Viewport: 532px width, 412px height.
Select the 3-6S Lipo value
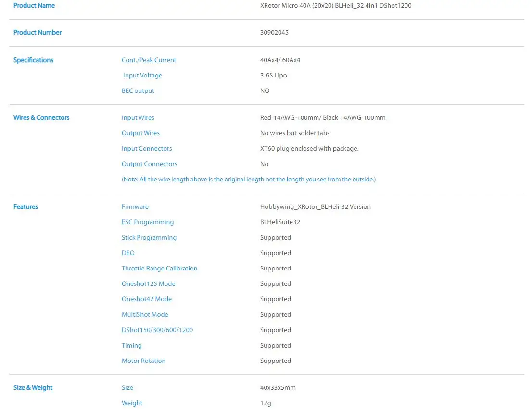click(273, 76)
